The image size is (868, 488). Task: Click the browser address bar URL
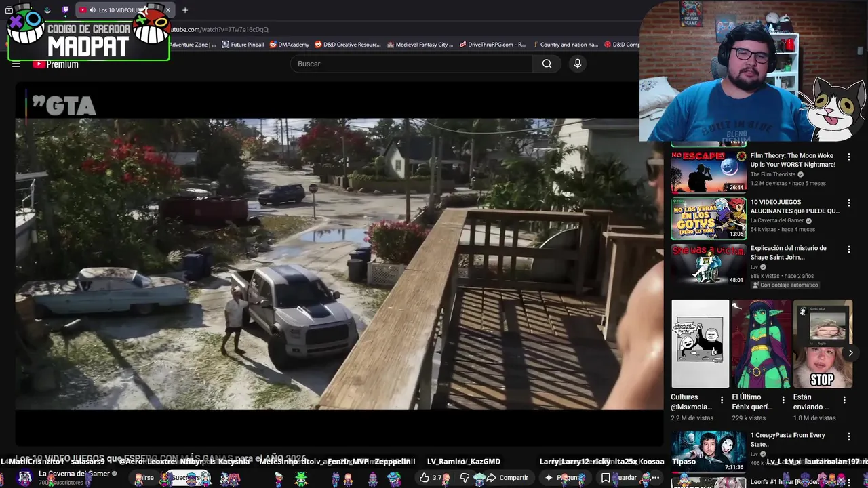pos(219,29)
